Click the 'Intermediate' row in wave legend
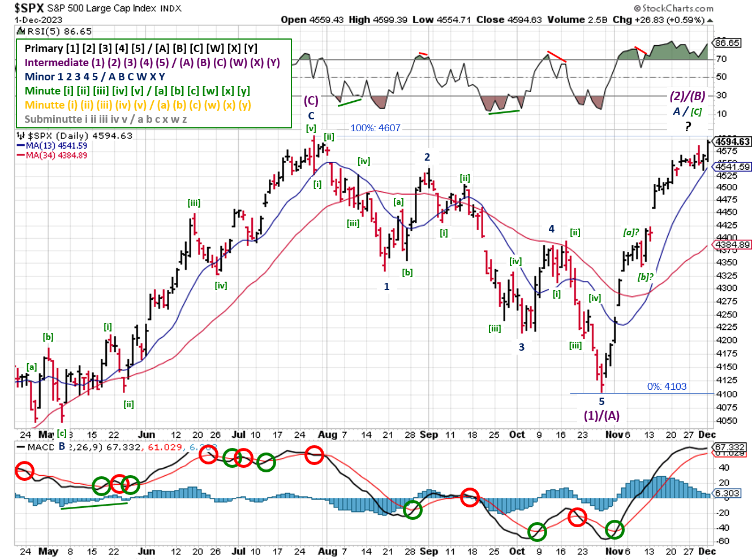Screen dimensions: 752x560 152,63
